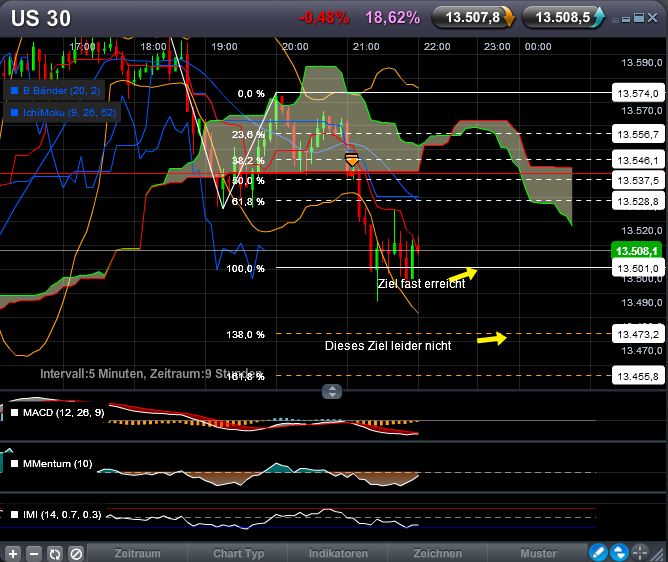Click the zoom out minus button

(x=34, y=553)
